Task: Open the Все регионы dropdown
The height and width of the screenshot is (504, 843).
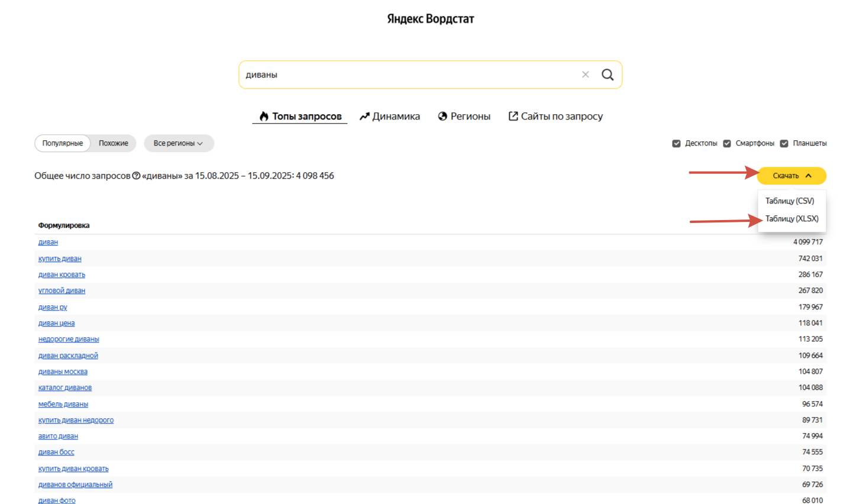Action: pos(178,143)
